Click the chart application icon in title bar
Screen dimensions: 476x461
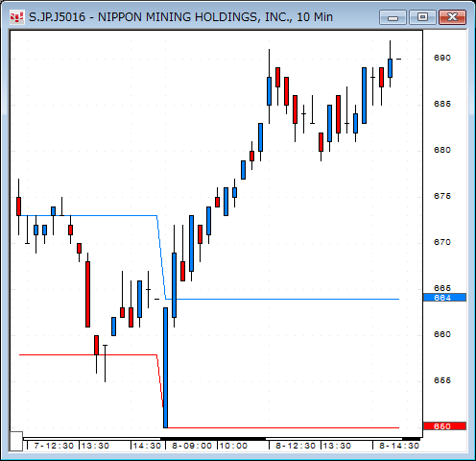tap(16, 17)
